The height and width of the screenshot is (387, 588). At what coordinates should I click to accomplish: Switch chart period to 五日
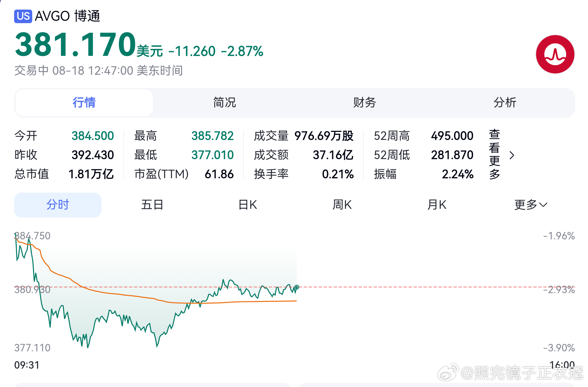[x=152, y=205]
